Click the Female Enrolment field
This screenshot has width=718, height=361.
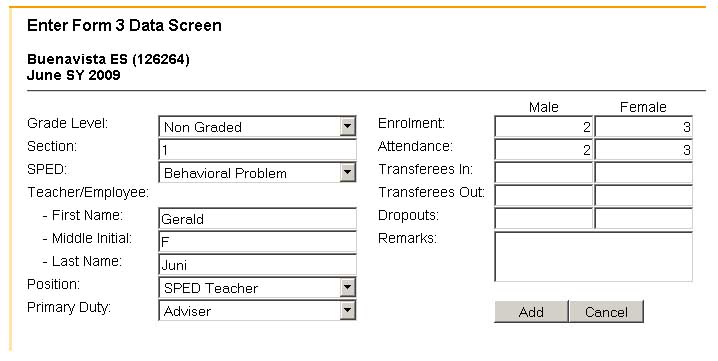(643, 126)
